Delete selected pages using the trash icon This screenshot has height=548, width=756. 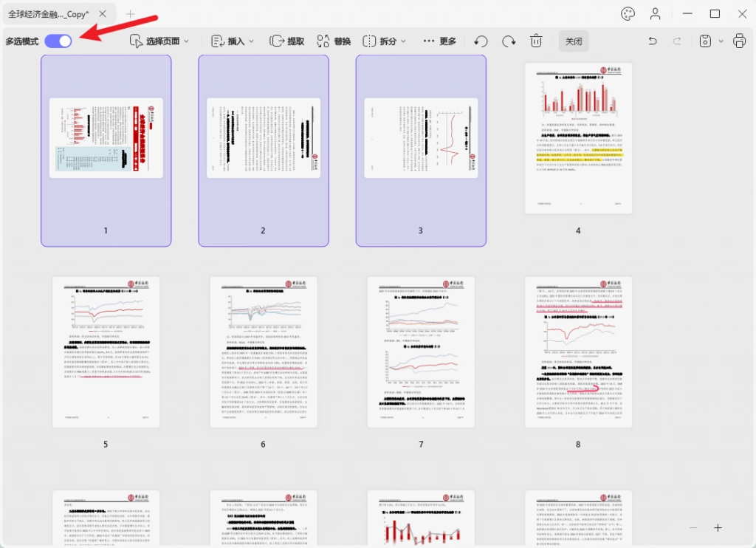tap(536, 41)
